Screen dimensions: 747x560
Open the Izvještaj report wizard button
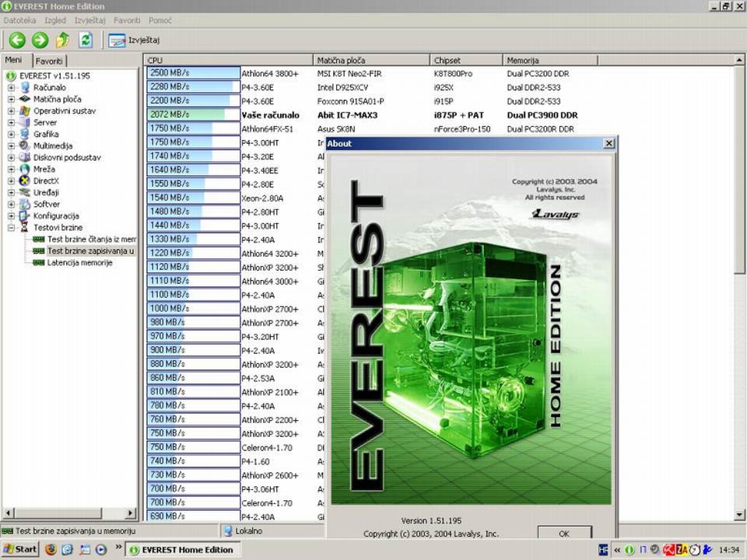point(134,40)
